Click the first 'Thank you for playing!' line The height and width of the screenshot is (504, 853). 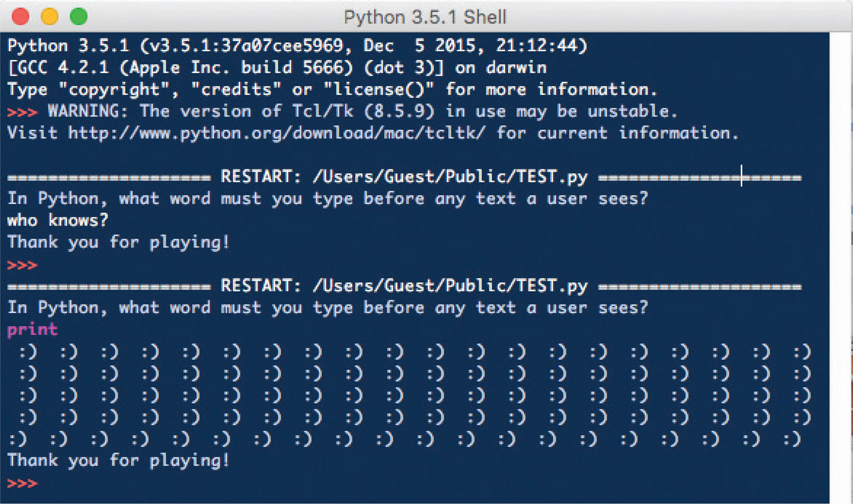(118, 243)
